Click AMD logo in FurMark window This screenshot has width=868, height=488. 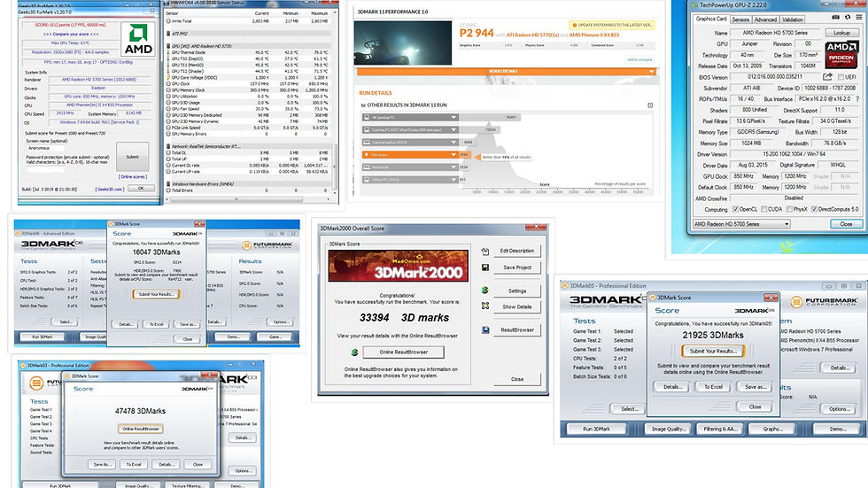[138, 39]
